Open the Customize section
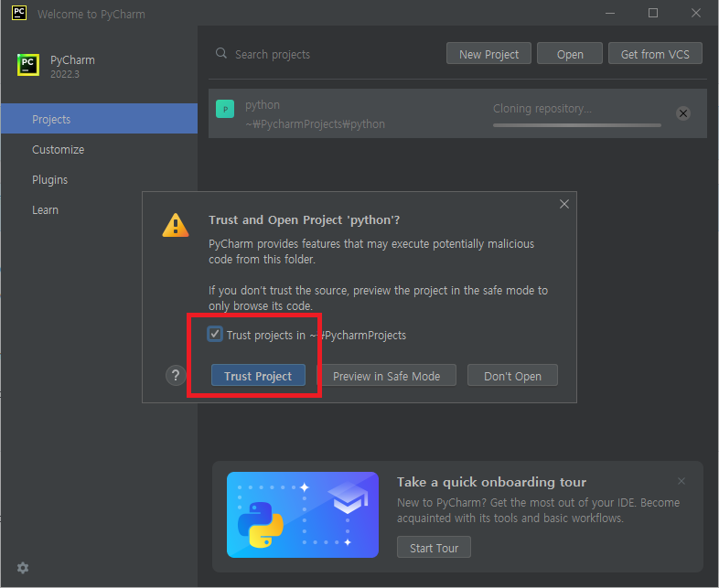Screen dimensions: 719x588 pos(59,149)
